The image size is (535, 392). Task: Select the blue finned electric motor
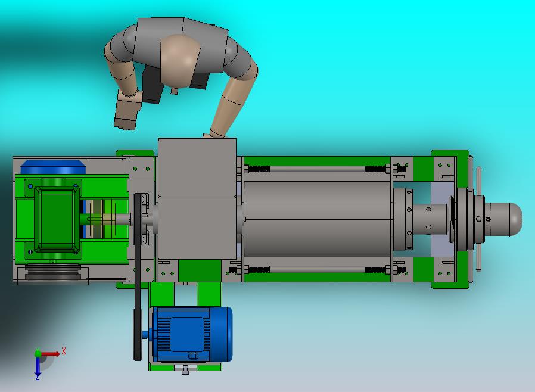pos(191,334)
